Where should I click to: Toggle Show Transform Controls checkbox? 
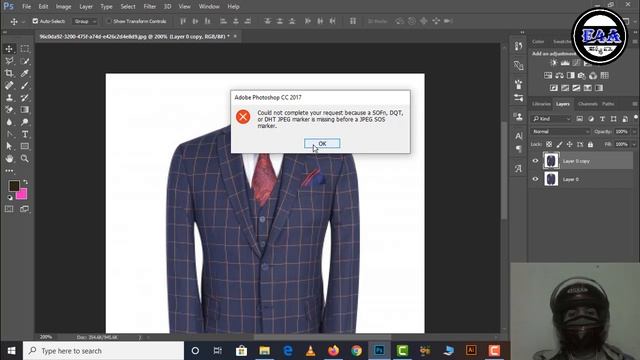click(109, 21)
